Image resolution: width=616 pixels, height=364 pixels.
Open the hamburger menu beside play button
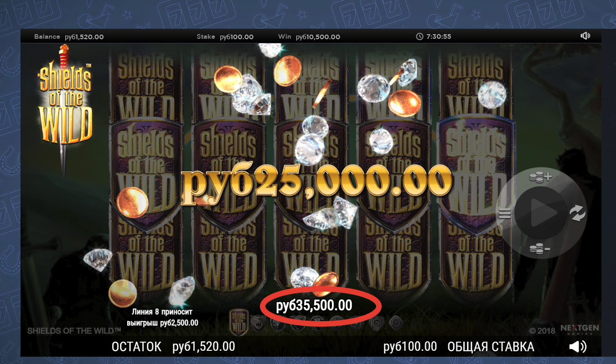point(504,213)
